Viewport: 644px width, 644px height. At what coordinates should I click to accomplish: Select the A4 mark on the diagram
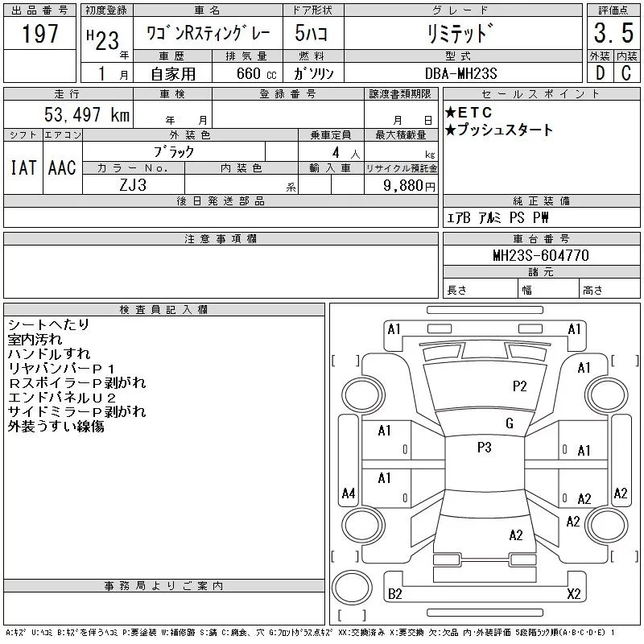(x=349, y=493)
